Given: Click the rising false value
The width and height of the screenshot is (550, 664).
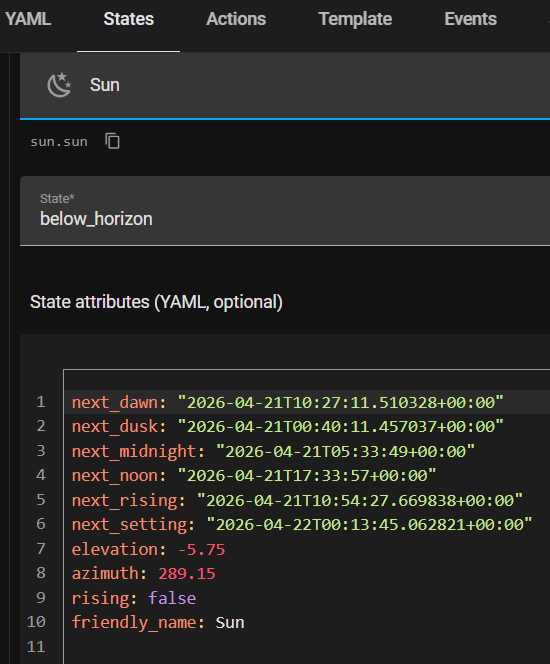Looking at the screenshot, I should click(x=172, y=598).
